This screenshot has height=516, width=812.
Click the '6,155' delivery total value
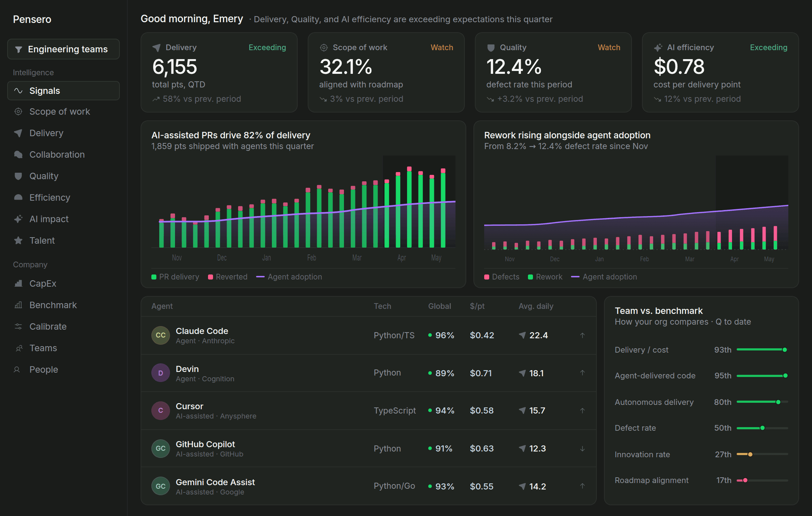click(175, 67)
